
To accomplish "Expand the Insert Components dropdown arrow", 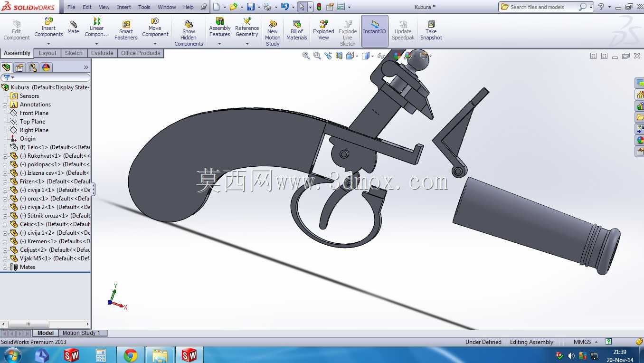I will [x=48, y=44].
